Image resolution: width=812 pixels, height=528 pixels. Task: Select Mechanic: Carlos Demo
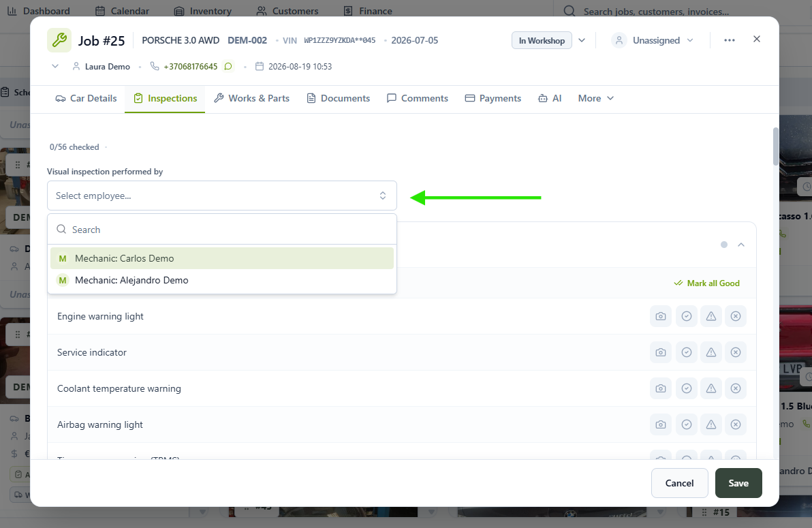221,259
